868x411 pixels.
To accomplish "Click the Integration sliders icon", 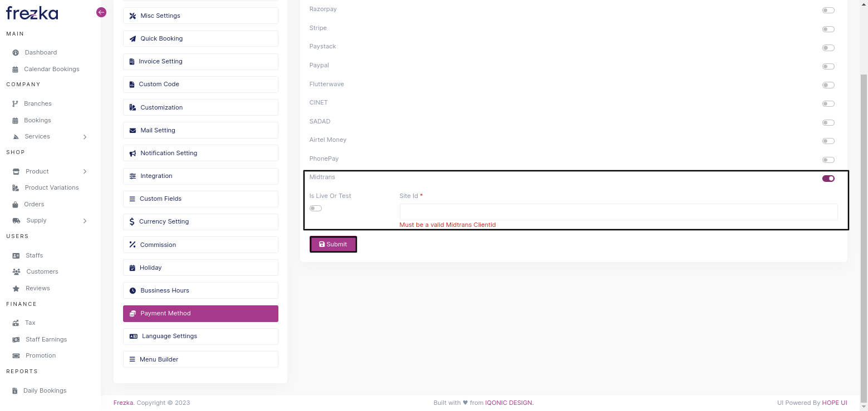I will coord(133,176).
